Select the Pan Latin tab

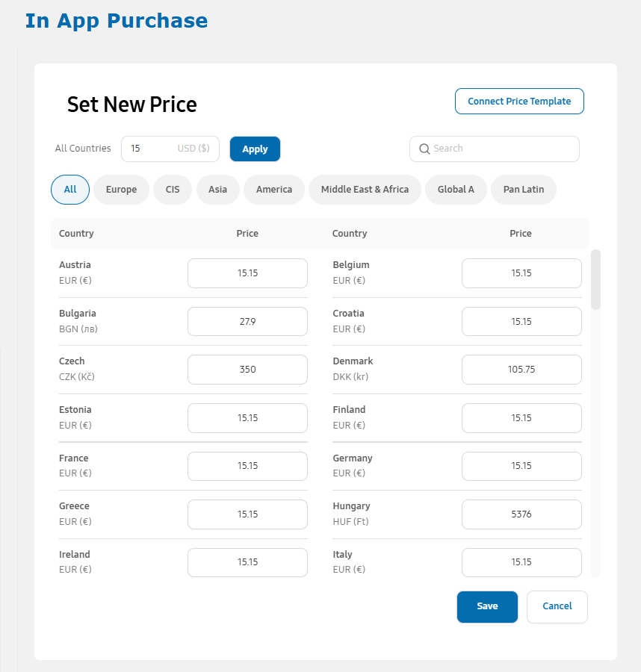click(524, 190)
